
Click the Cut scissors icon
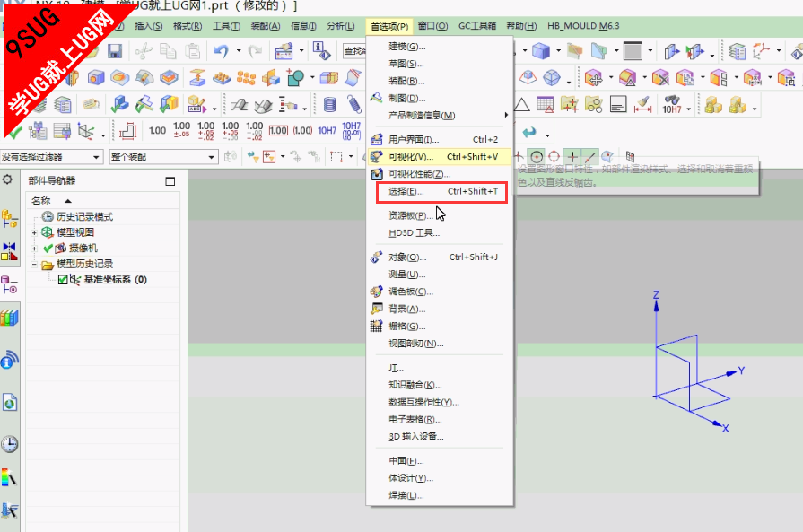pyautogui.click(x=144, y=51)
